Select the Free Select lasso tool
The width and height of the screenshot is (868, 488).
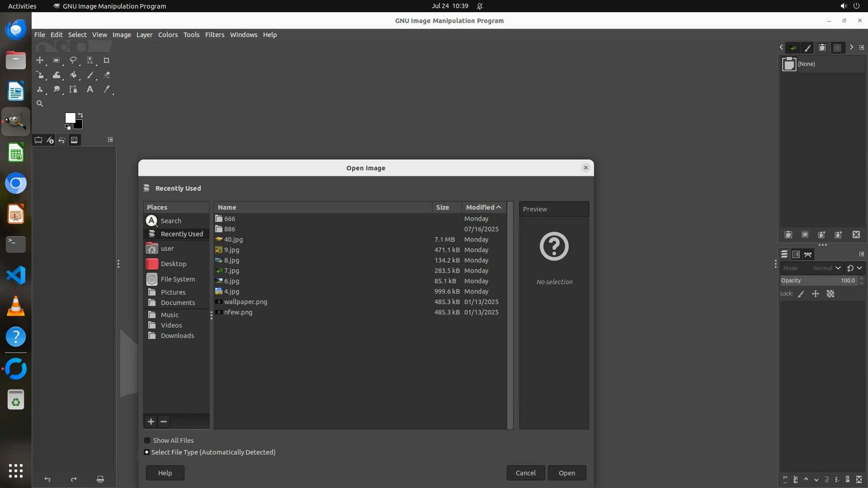(x=73, y=60)
